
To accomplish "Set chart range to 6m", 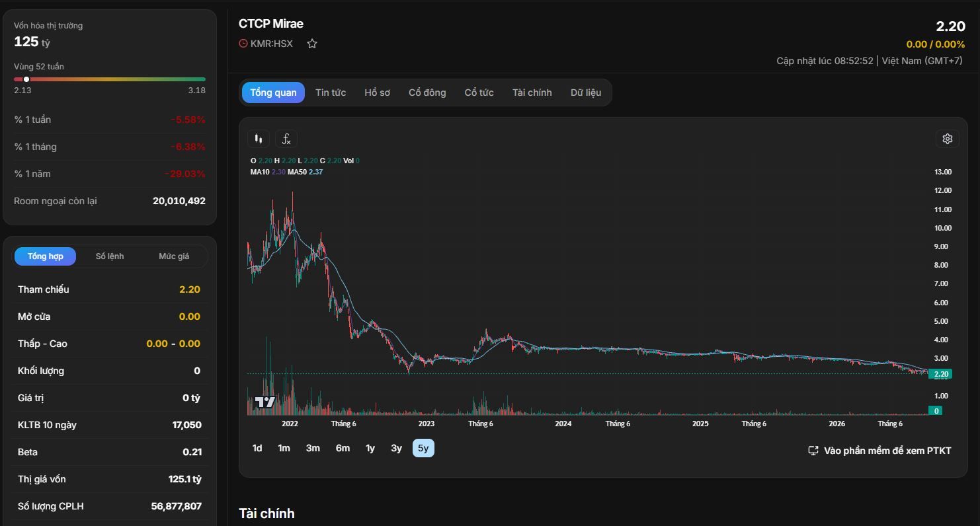I will tap(343, 448).
